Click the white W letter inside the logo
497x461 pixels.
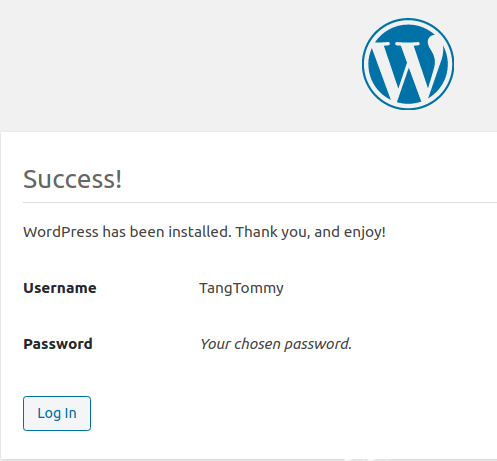pos(409,68)
